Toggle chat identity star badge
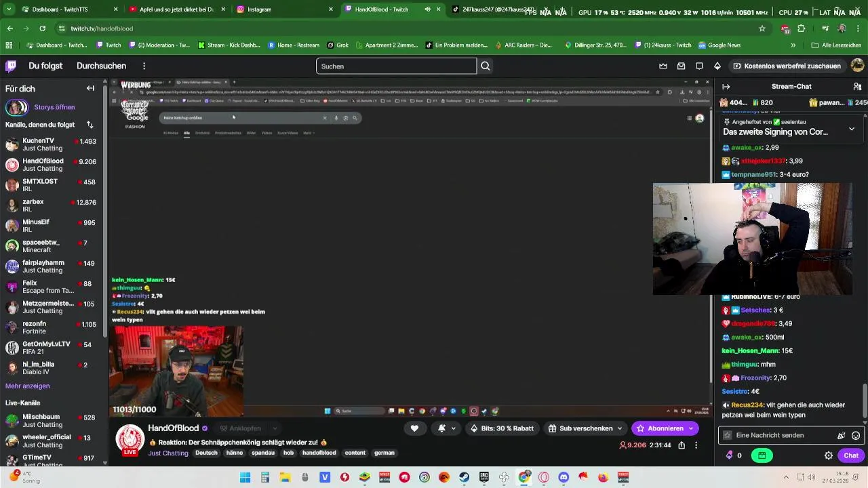 (x=728, y=435)
